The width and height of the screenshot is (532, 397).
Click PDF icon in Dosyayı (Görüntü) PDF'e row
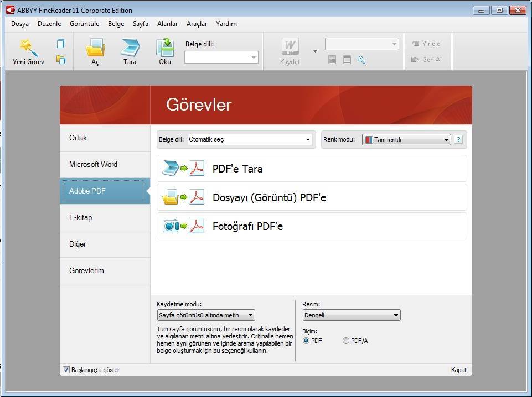pos(197,197)
